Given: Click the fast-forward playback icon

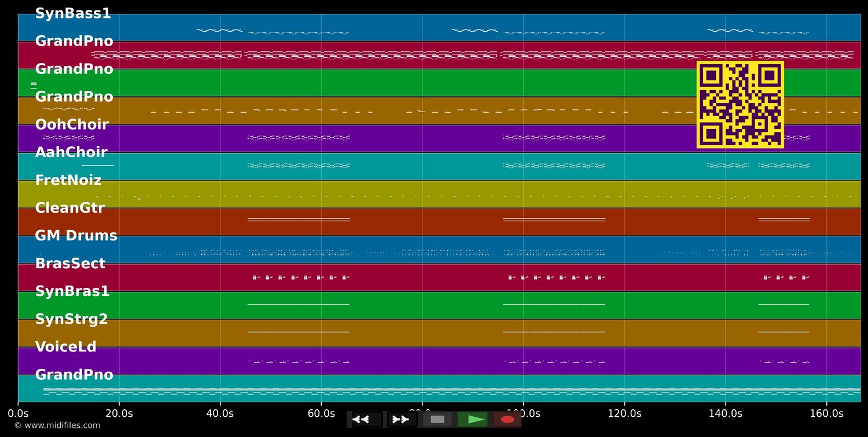Looking at the screenshot, I should [x=401, y=420].
